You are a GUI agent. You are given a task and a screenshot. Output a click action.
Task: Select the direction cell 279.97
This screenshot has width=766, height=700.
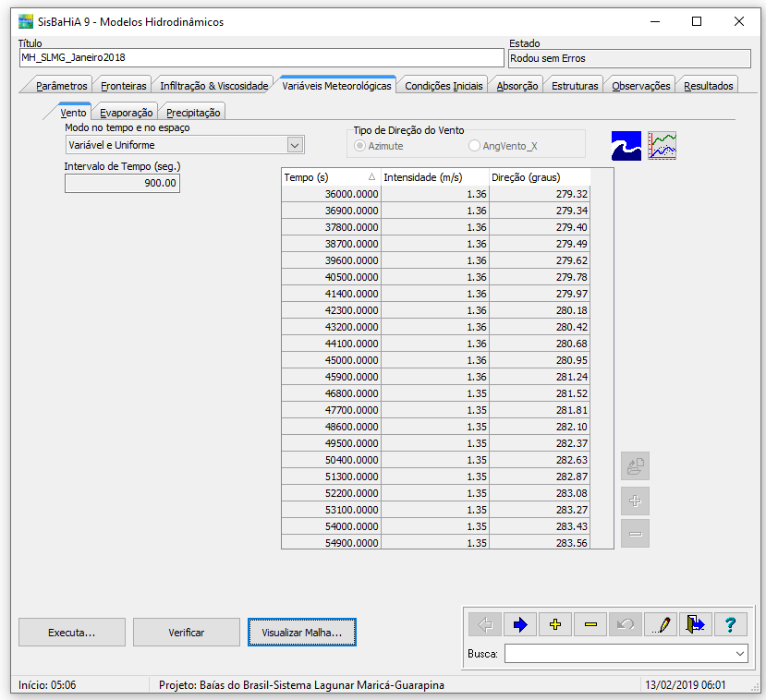click(540, 294)
